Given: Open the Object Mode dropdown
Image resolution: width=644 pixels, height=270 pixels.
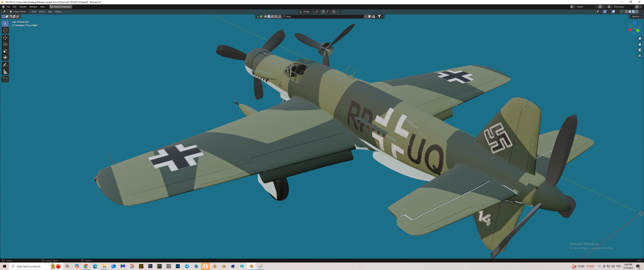Looking at the screenshot, I should [x=19, y=11].
